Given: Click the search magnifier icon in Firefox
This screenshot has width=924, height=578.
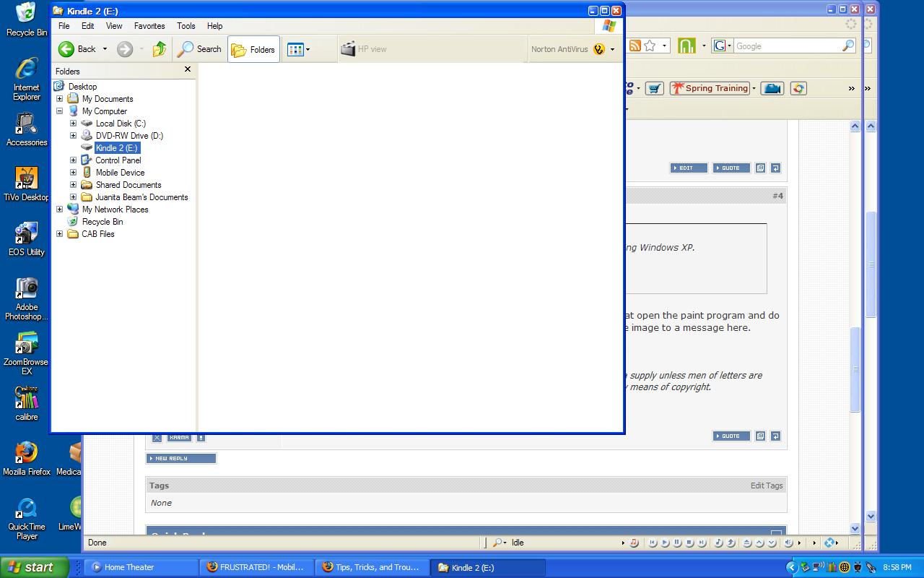Looking at the screenshot, I should 848,46.
